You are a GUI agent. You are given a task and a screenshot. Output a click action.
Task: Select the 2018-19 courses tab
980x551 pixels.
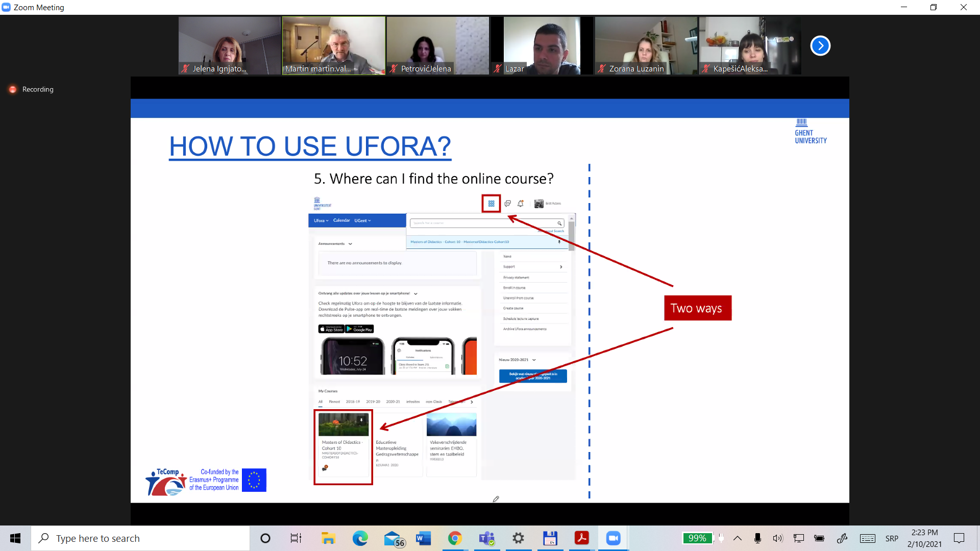click(x=353, y=402)
